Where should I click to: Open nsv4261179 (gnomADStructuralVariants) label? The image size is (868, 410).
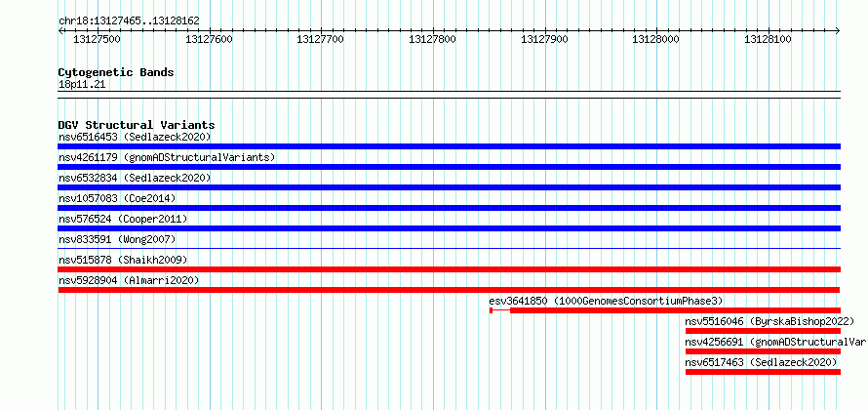click(167, 157)
